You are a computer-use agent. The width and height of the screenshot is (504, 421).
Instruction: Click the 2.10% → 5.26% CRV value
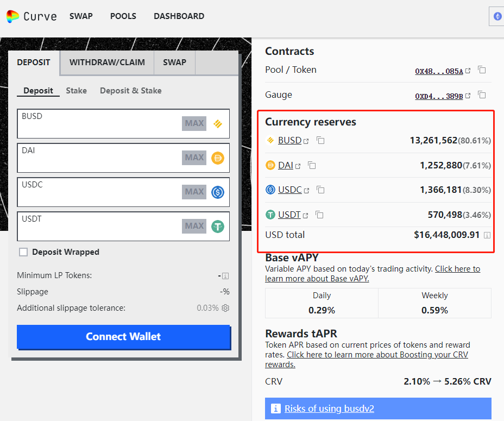tap(448, 381)
